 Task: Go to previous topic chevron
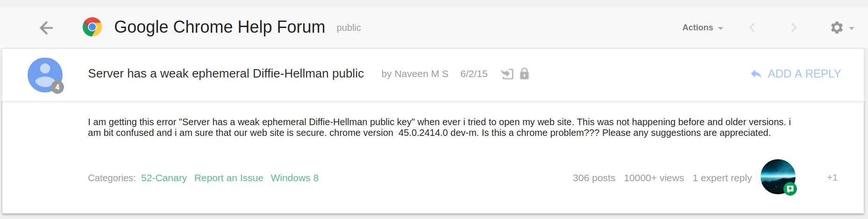(752, 28)
